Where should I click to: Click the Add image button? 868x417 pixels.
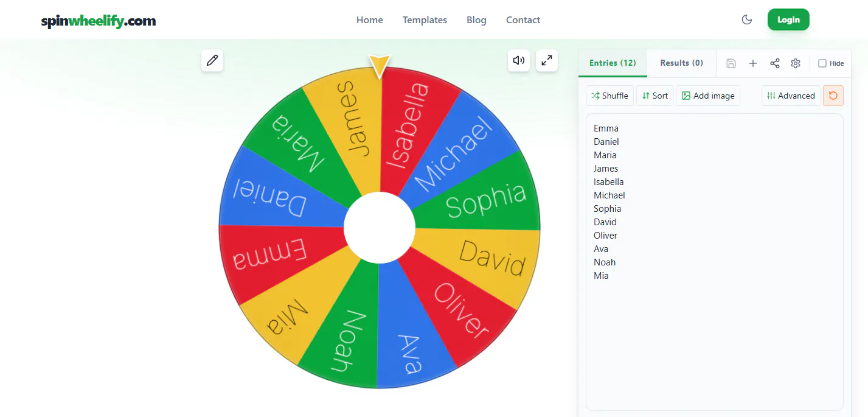(708, 96)
